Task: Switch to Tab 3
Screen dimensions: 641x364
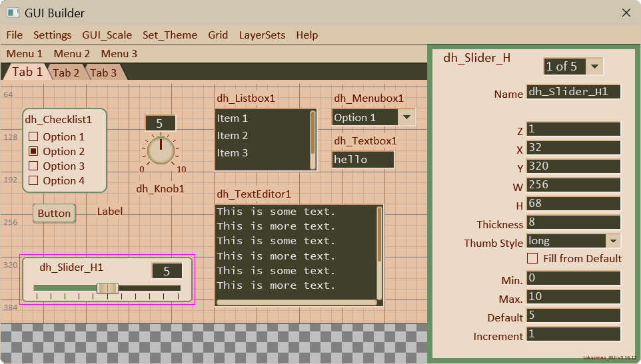Action: tap(104, 73)
